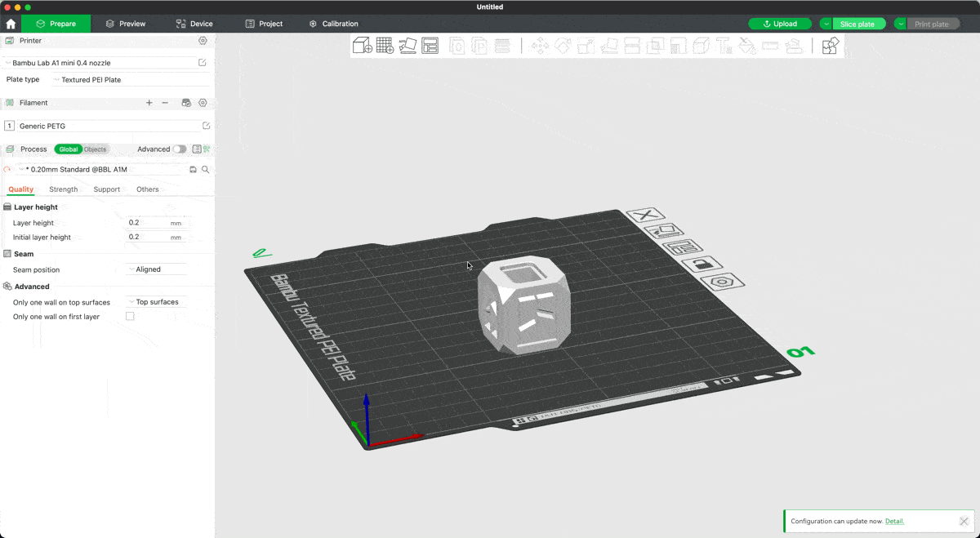Switch to the Preview tab
This screenshot has height=538, width=980.
click(126, 24)
